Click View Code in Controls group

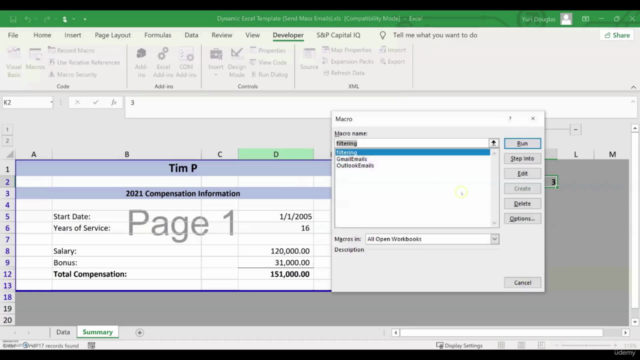[x=268, y=62]
